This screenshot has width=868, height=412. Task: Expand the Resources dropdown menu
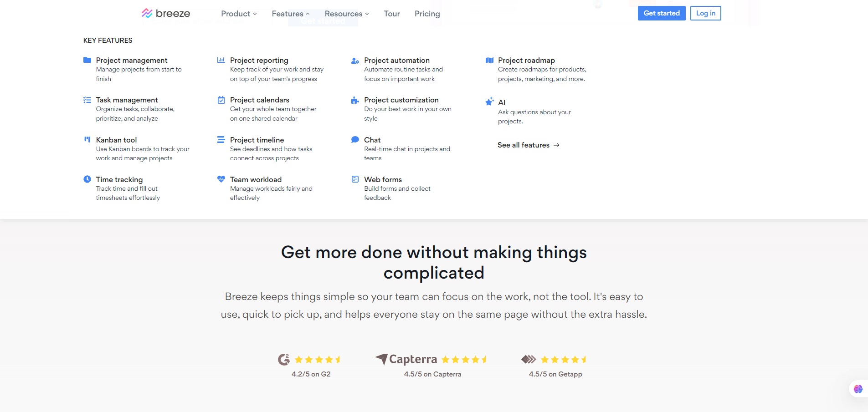pos(346,14)
